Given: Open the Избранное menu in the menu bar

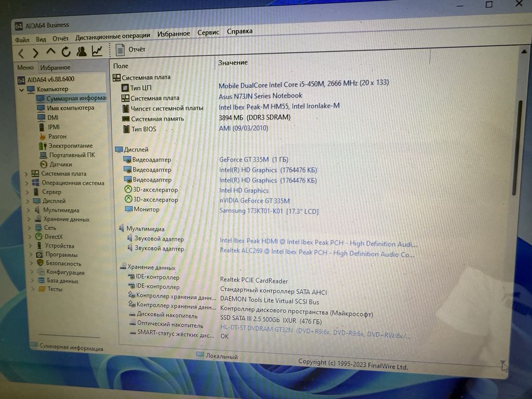Looking at the screenshot, I should tap(173, 34).
